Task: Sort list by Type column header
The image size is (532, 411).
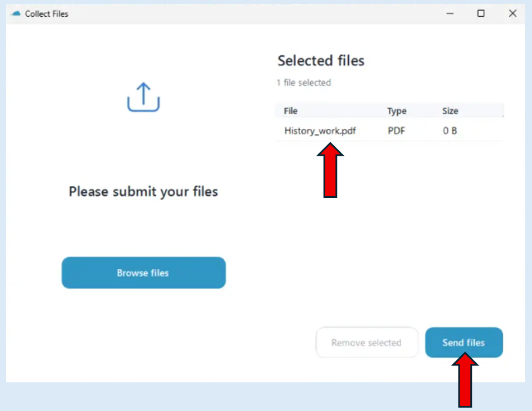Action: (397, 111)
